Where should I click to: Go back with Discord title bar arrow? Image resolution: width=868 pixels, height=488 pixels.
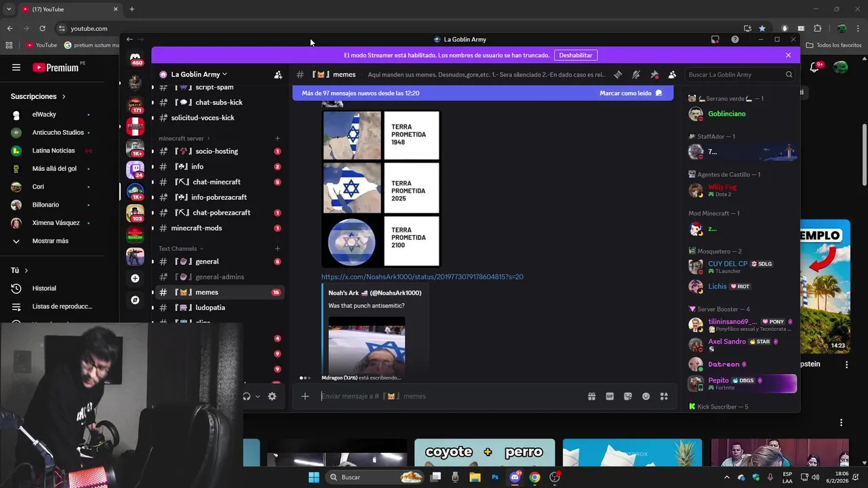(130, 39)
